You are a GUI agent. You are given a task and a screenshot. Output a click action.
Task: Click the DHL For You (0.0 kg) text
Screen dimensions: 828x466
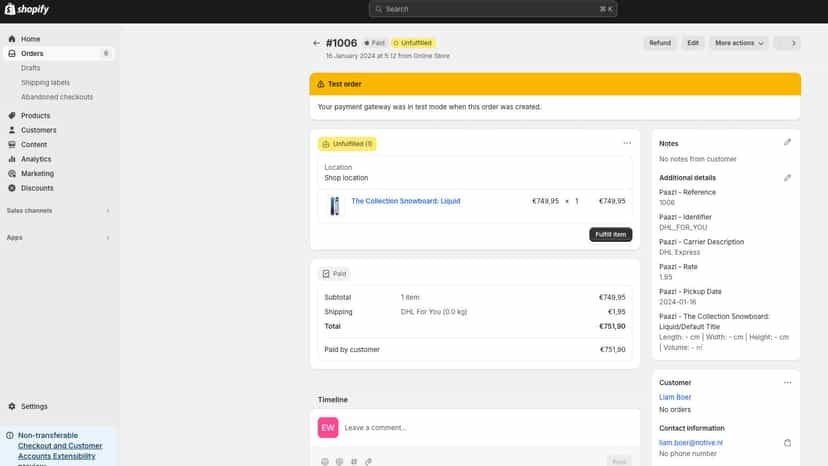tap(434, 312)
